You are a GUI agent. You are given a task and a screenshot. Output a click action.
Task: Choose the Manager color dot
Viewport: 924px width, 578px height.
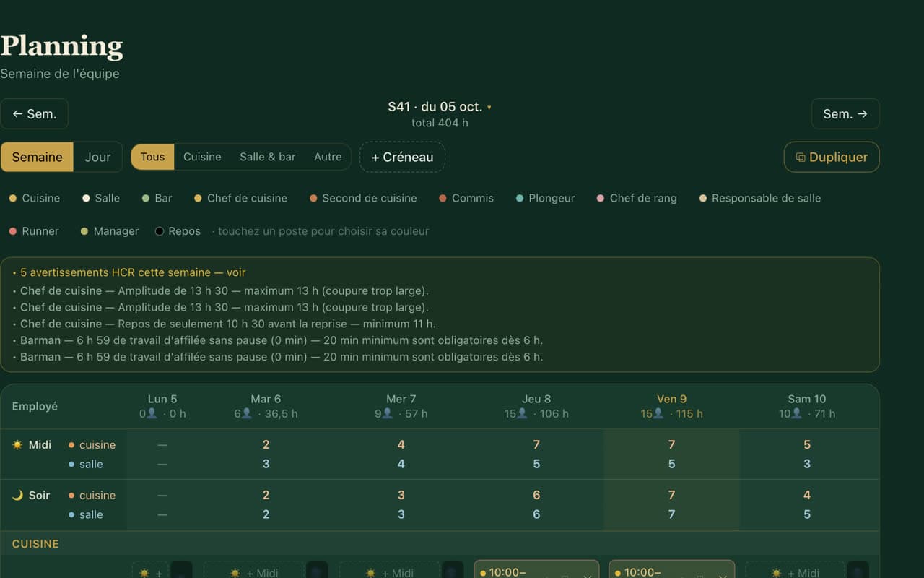pyautogui.click(x=84, y=231)
